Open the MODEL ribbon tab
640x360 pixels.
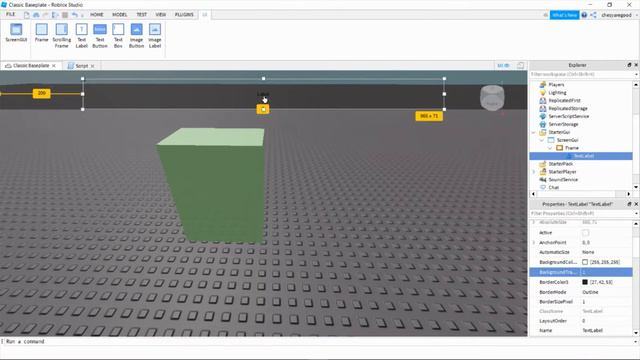[120, 15]
